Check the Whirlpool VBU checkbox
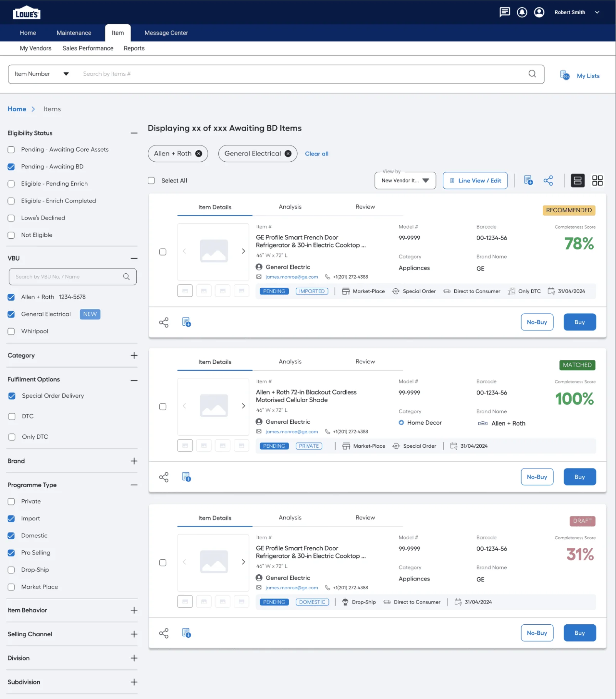This screenshot has width=616, height=699. point(11,331)
